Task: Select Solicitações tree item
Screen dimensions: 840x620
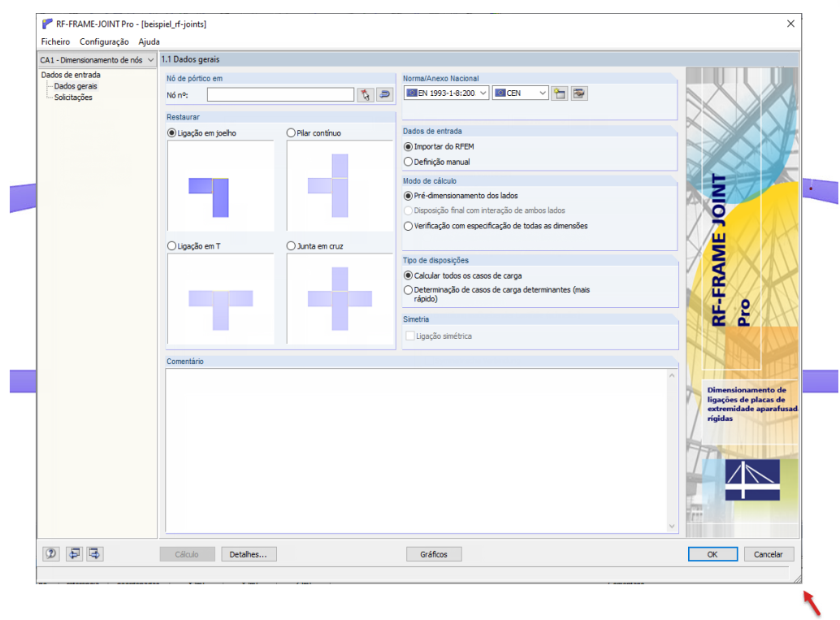Action: pos(73,98)
